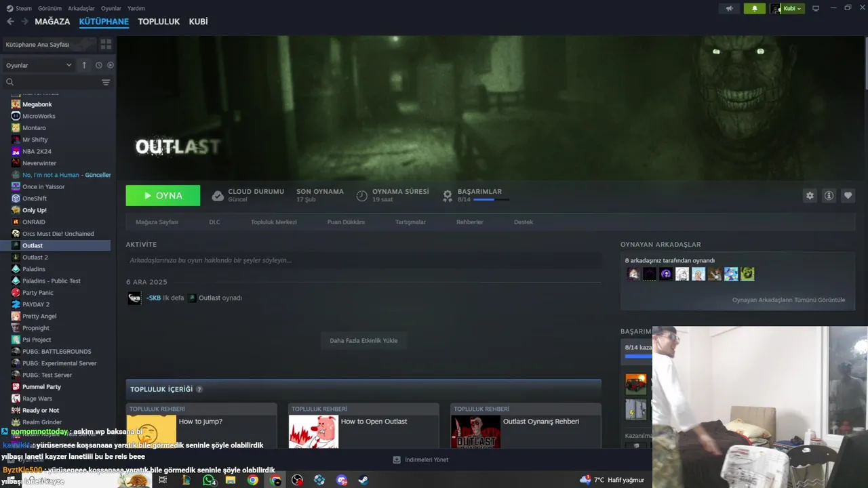Open the Yardım menu
This screenshot has width=868, height=488.
(x=136, y=8)
